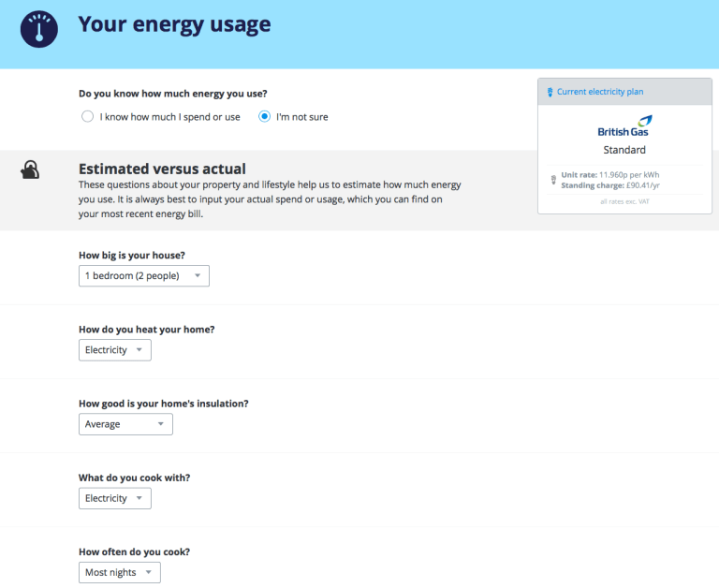719x588 pixels.
Task: Open the cooking frequency dropdown showing Most nights
Action: (x=120, y=572)
